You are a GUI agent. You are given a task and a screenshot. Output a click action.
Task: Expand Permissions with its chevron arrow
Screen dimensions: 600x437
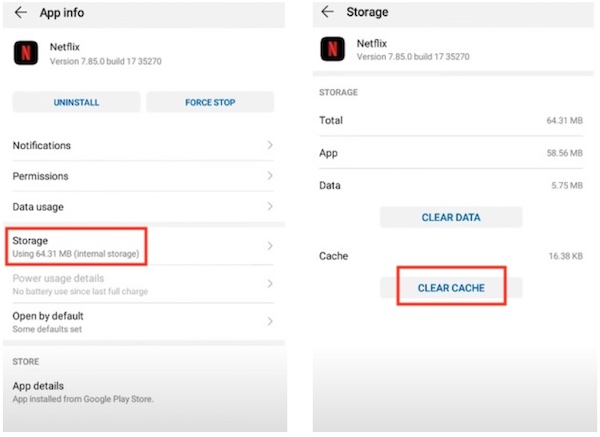click(270, 176)
